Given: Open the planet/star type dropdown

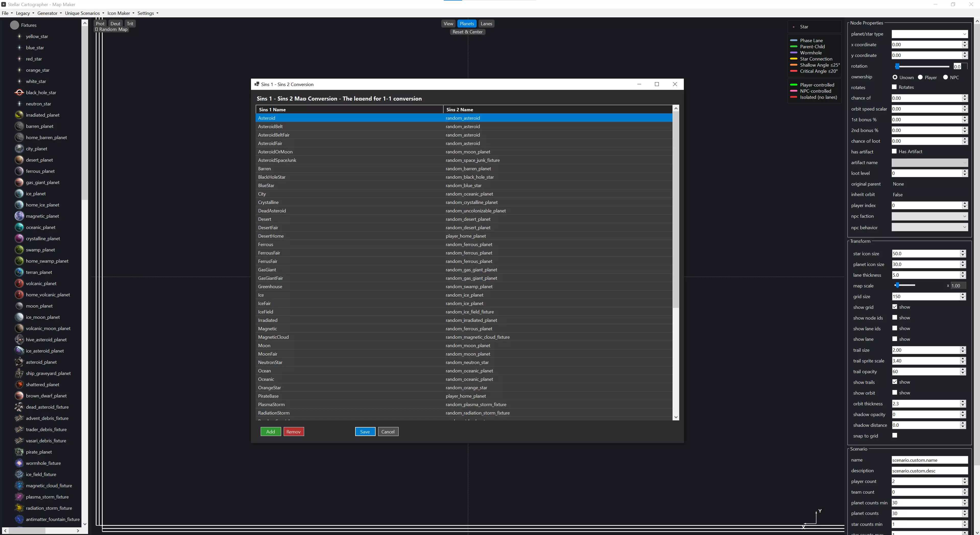Looking at the screenshot, I should pos(929,34).
